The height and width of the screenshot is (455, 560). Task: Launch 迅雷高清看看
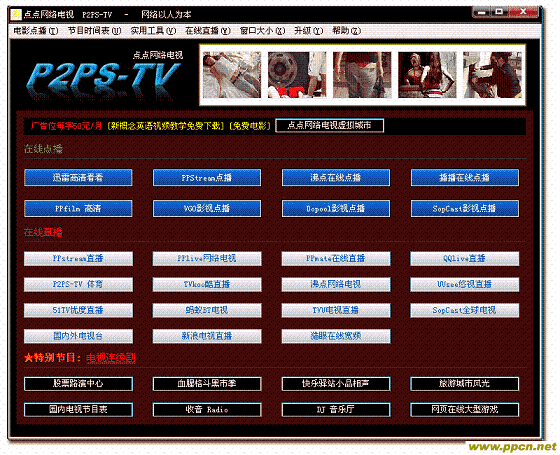(78, 178)
